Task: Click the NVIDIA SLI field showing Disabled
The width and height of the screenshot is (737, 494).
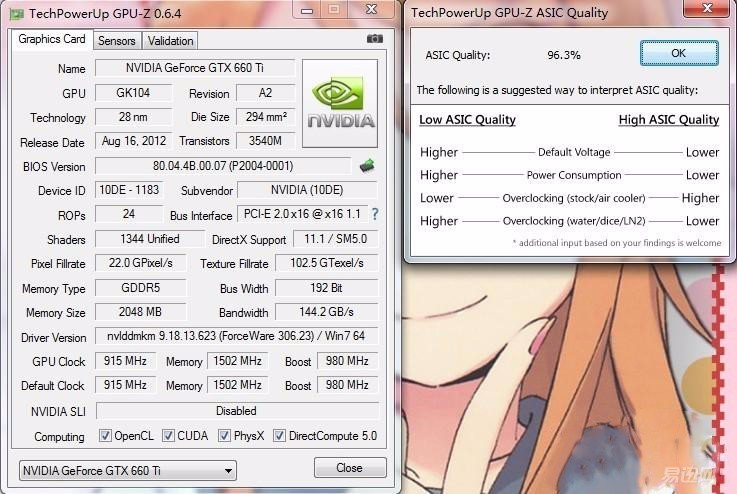Action: [237, 411]
